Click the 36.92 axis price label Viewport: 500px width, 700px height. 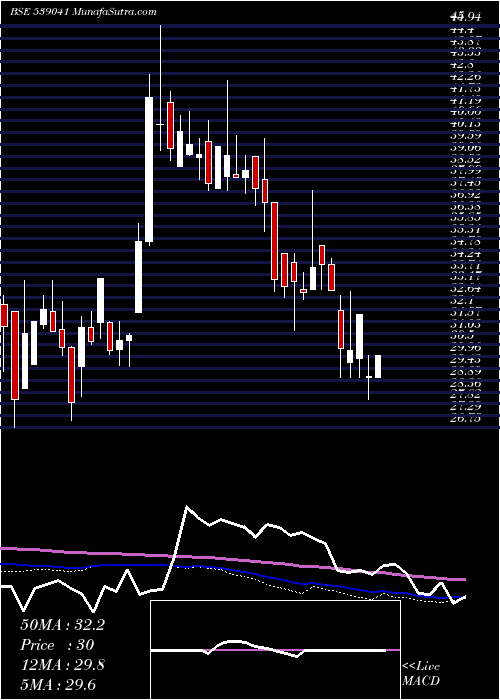click(466, 194)
